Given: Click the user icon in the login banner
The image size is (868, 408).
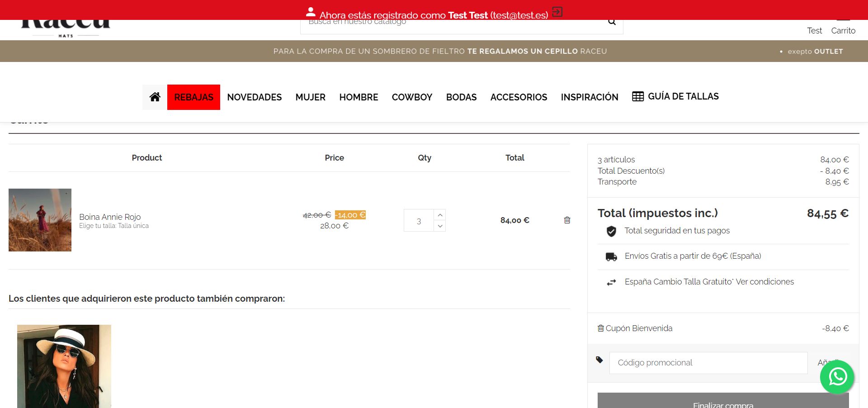Looking at the screenshot, I should [311, 11].
